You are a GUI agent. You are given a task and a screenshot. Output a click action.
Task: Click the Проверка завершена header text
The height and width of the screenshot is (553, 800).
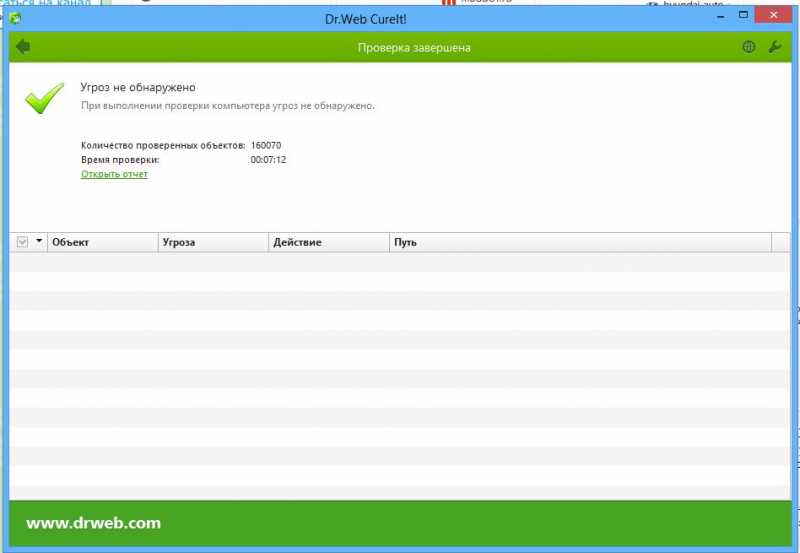click(414, 47)
